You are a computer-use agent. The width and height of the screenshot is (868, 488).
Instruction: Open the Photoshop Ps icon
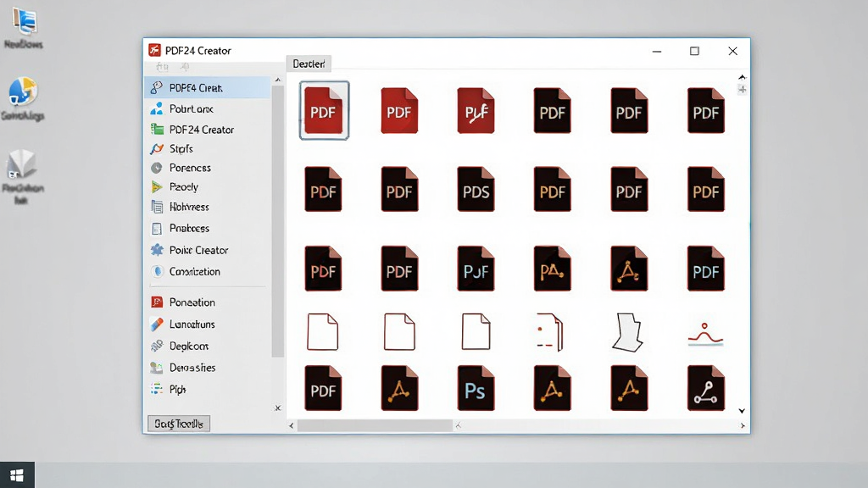476,388
